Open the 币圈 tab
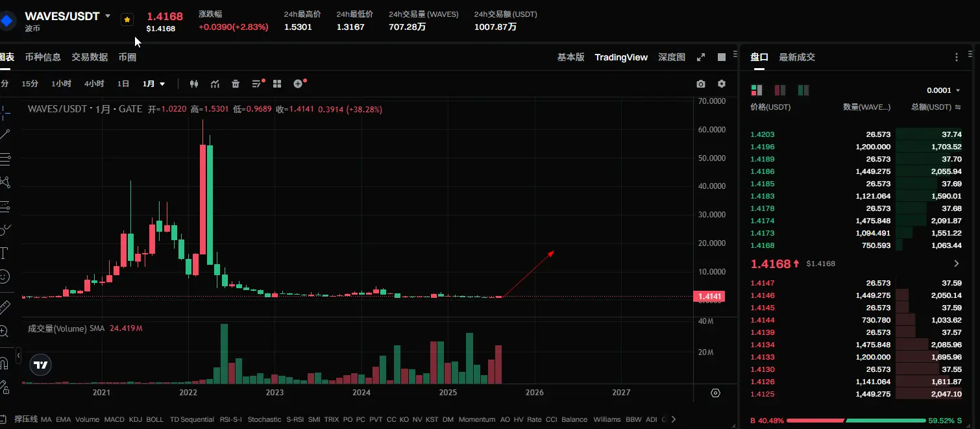Image resolution: width=980 pixels, height=429 pixels. 127,57
